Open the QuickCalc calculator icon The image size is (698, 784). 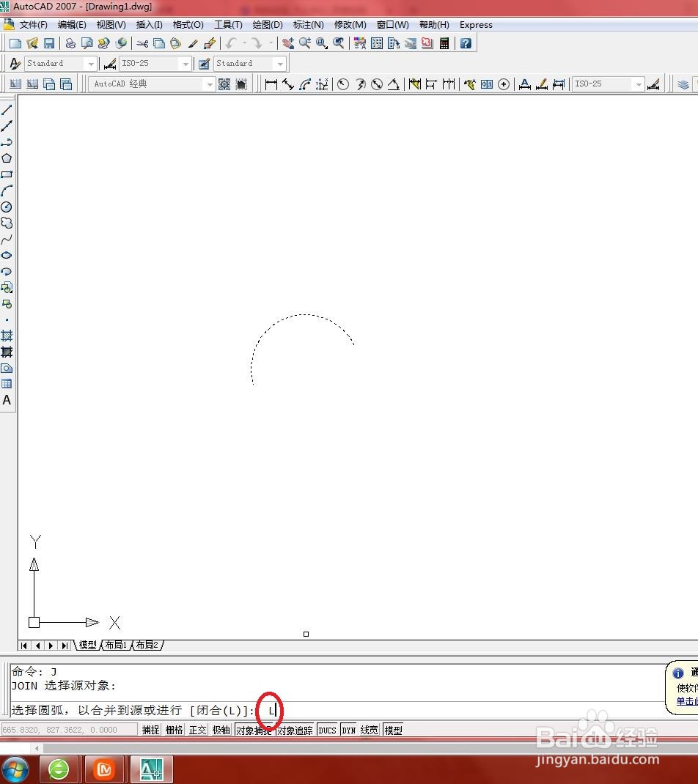point(444,43)
